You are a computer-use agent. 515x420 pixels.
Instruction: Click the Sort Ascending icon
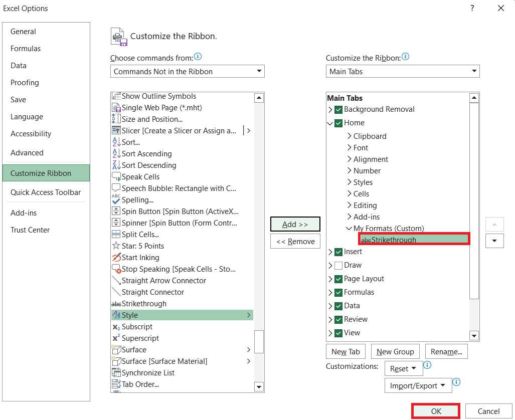pos(116,154)
